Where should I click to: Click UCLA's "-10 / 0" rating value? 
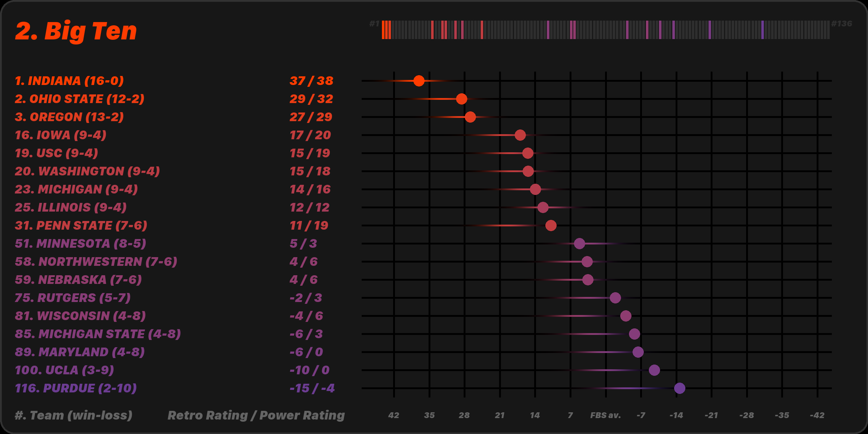309,370
